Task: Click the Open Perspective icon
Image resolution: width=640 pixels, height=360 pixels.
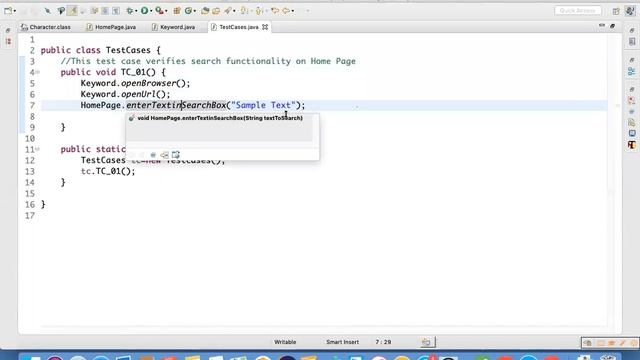Action: (616, 11)
